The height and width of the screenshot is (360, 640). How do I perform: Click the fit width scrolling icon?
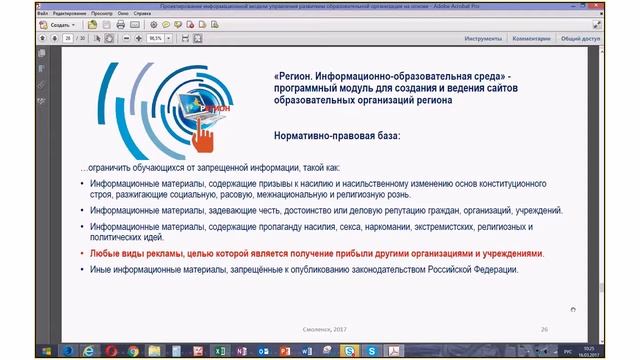[x=185, y=38]
